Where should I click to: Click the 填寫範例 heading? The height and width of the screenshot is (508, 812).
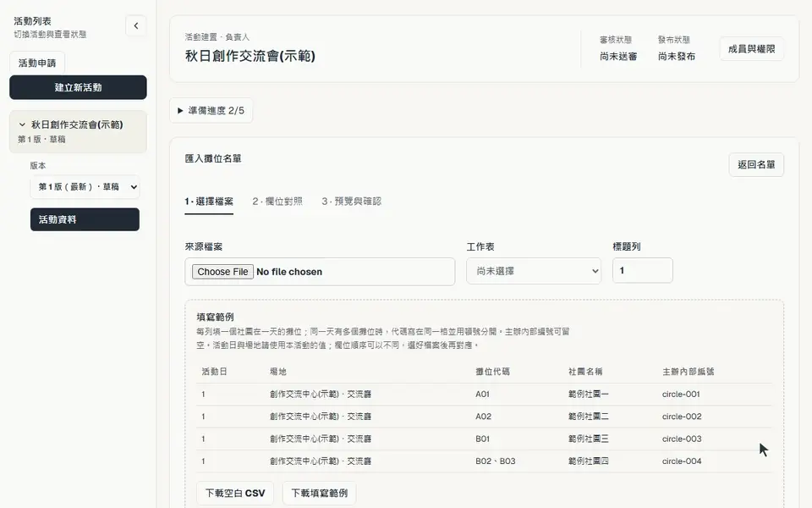point(216,317)
